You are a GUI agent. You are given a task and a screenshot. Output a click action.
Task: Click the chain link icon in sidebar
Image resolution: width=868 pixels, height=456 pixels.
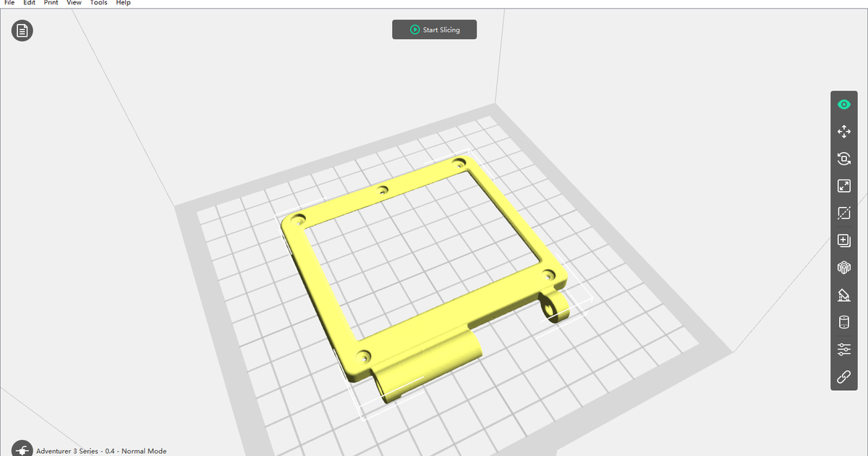[843, 376]
